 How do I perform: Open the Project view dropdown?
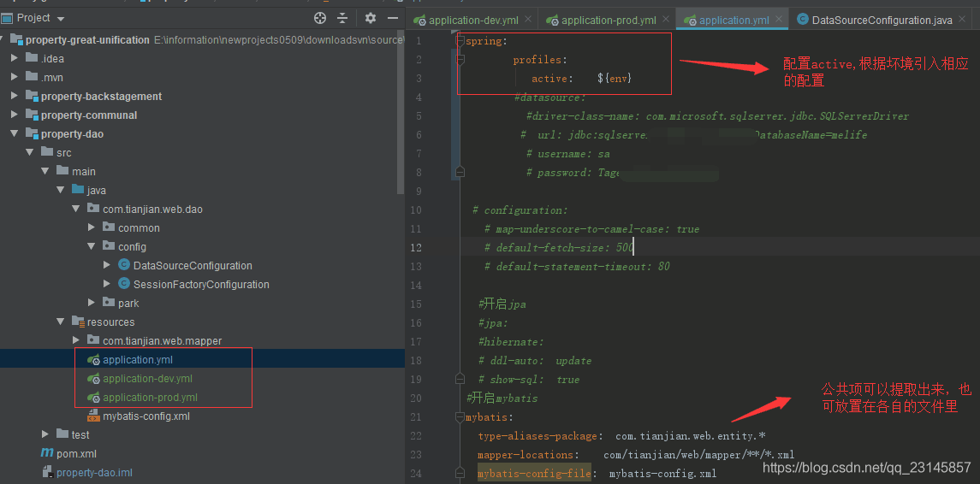point(61,19)
